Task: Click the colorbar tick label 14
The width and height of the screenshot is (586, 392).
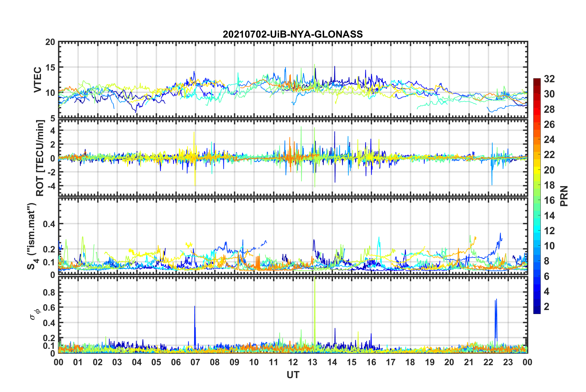Action: (549, 216)
